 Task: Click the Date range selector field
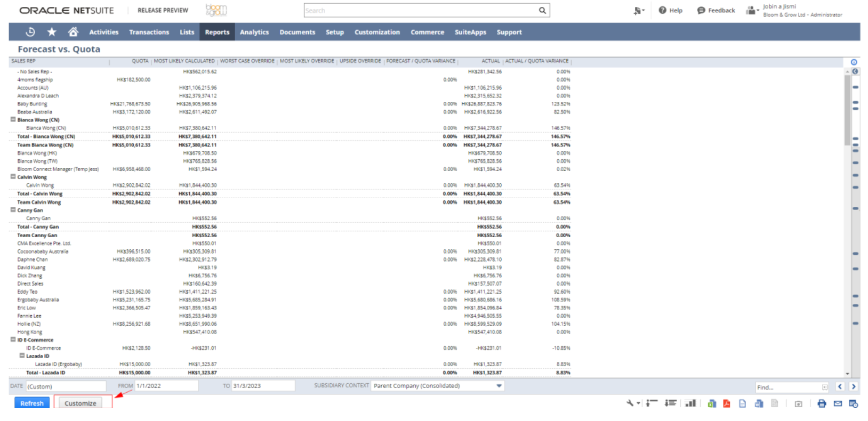[66, 386]
